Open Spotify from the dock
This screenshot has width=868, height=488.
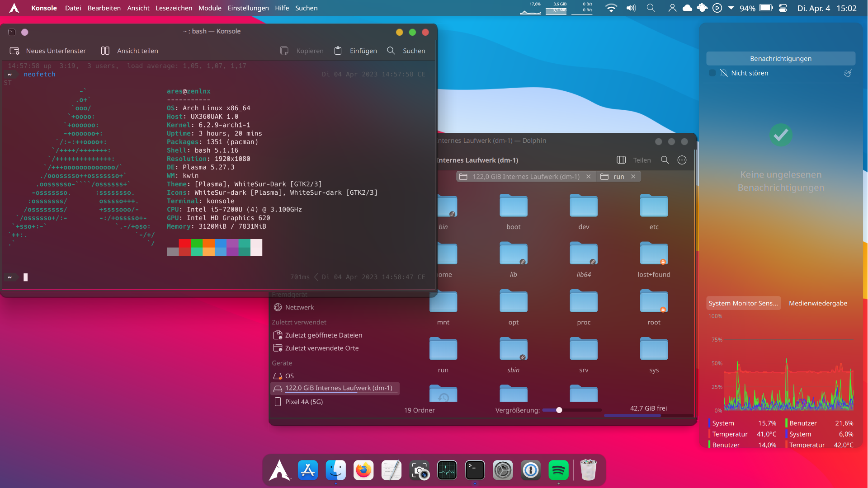point(558,470)
